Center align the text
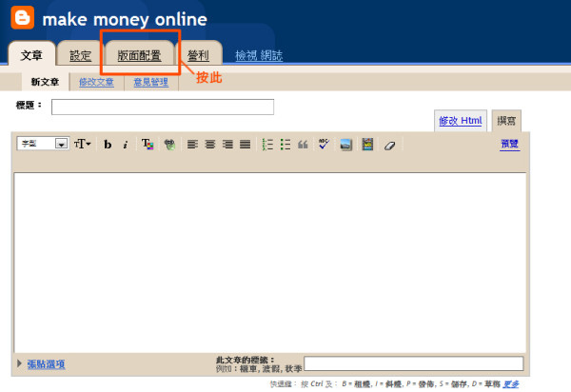 pyautogui.click(x=210, y=145)
